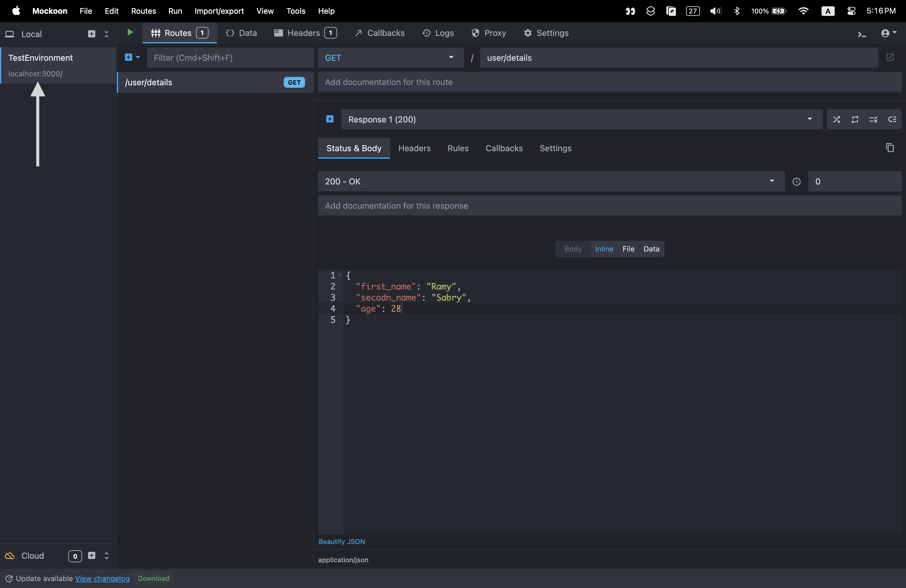Select the Status & Body tab
The width and height of the screenshot is (906, 588).
tap(354, 148)
